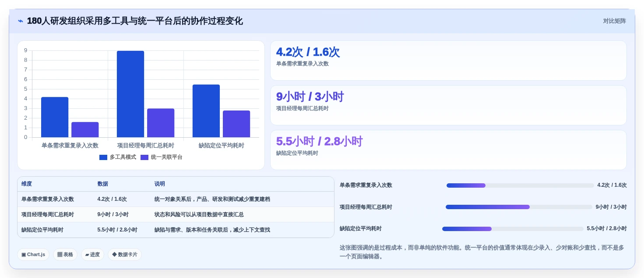Click the summary paragraph starting 这张图强调的是过程成本
Image resolution: width=644 pixels, height=278 pixels.
pos(482,252)
